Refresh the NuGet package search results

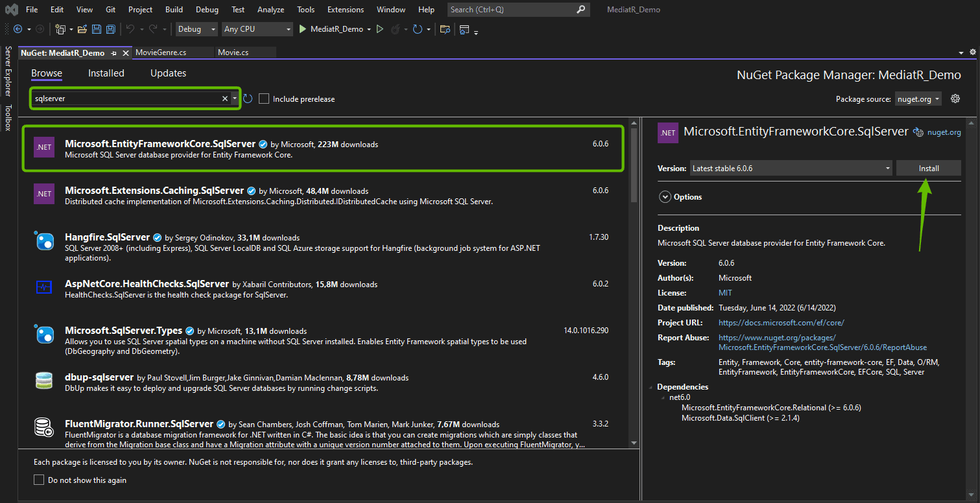[248, 99]
